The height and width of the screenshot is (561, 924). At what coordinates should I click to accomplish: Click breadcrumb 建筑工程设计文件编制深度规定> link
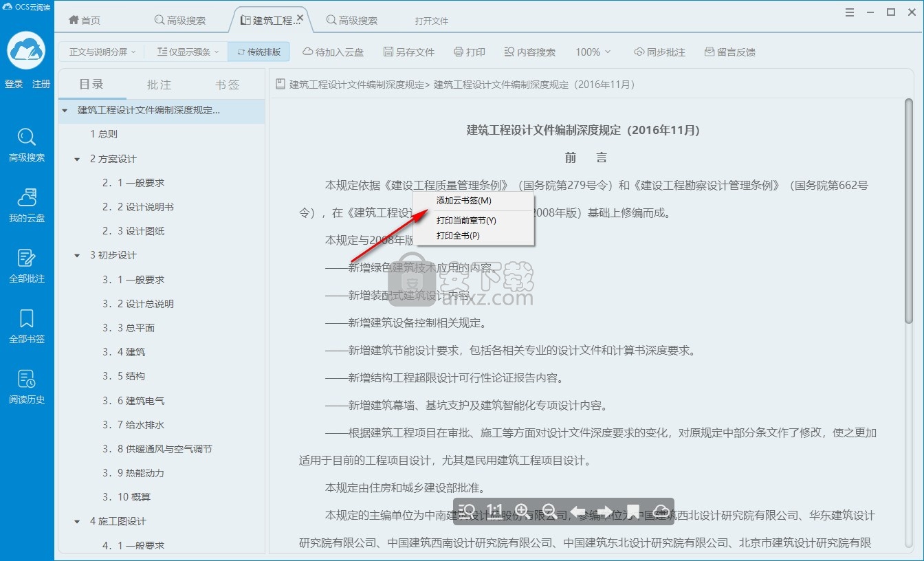pyautogui.click(x=360, y=85)
